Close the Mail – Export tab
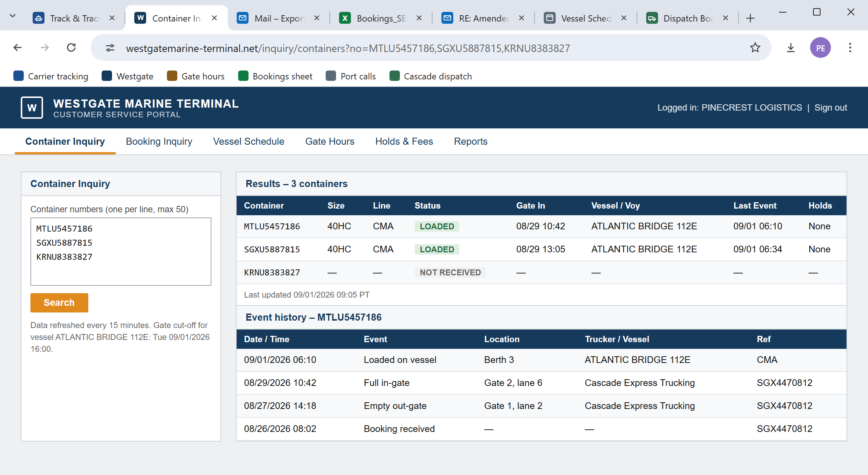868x475 pixels. point(317,18)
